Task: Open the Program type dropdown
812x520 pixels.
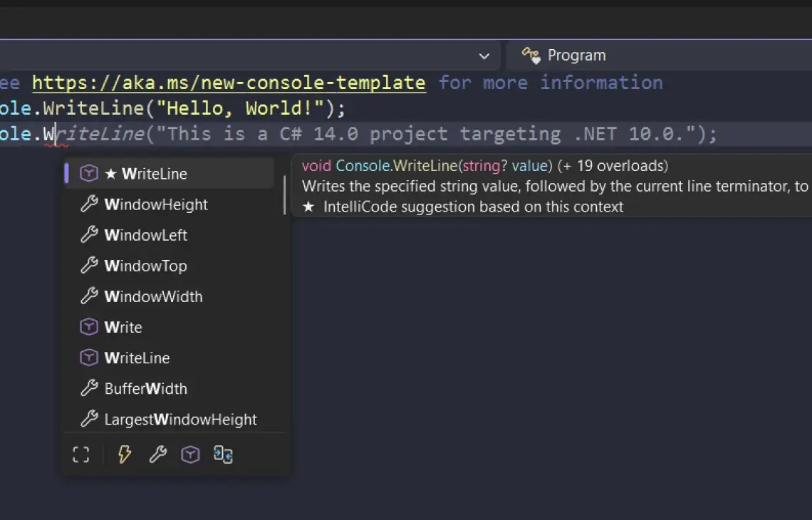Action: (659, 55)
